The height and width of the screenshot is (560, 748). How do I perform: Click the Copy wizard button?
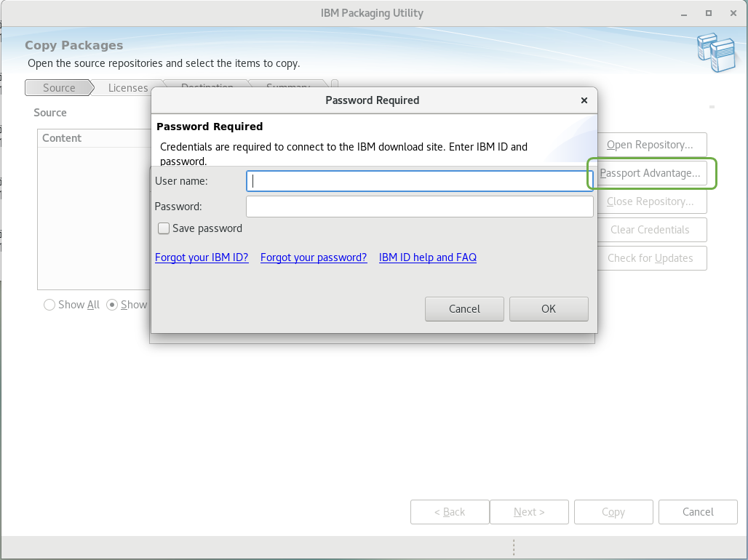[613, 512]
